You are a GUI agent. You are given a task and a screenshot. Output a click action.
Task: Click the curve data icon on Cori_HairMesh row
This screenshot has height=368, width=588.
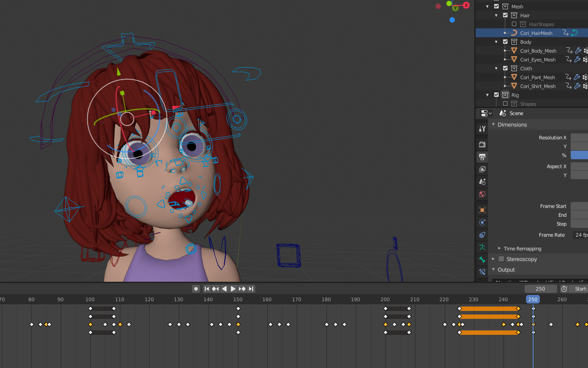pyautogui.click(x=574, y=33)
